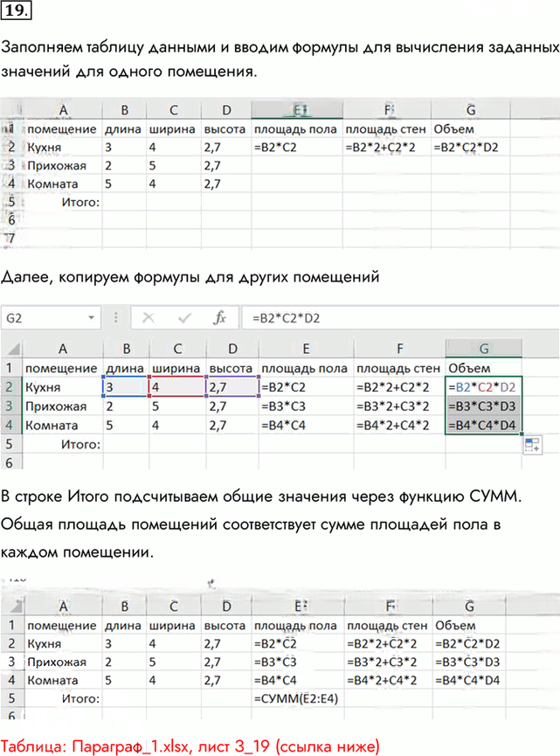In the СУММ sheet, click header cell высота

point(225,626)
